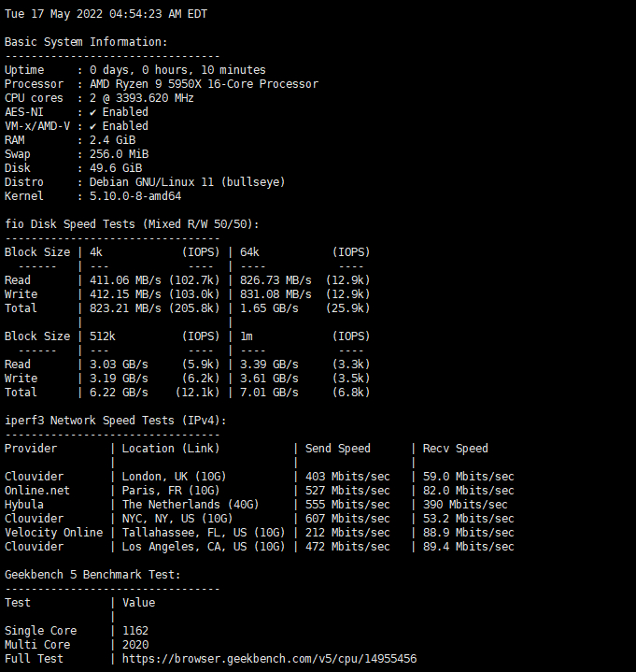The height and width of the screenshot is (672, 636).
Task: Click the Distro value 'Debian GNU/Linux 11 (bullseye)'
Action: (187, 182)
